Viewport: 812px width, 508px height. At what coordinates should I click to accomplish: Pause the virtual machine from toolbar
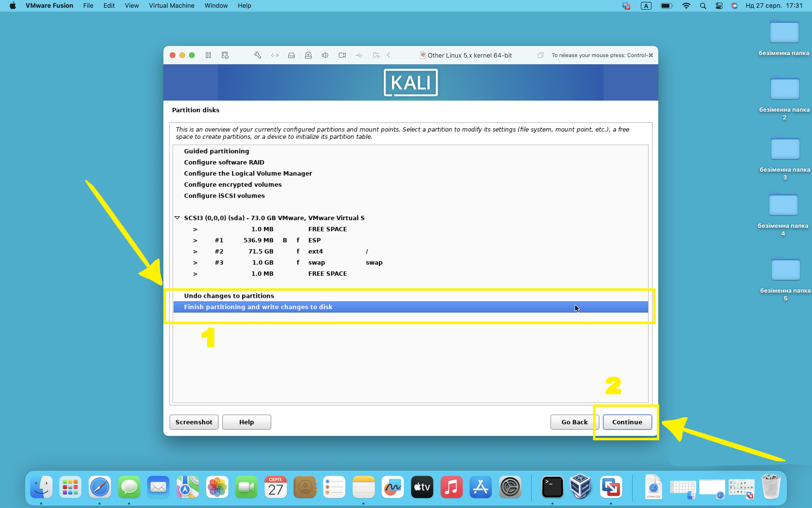click(208, 55)
